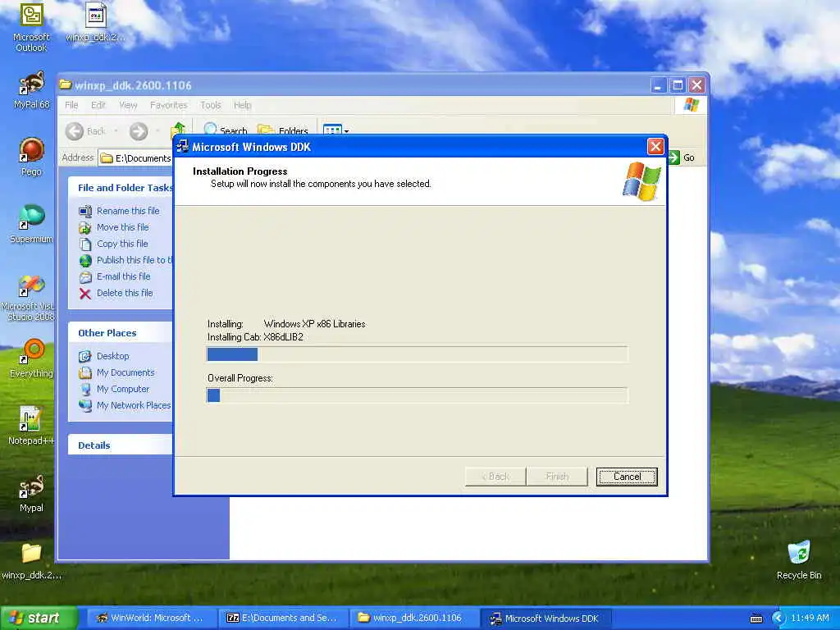Click the disabled Back button in setup
The height and width of the screenshot is (630, 840).
pos(495,477)
